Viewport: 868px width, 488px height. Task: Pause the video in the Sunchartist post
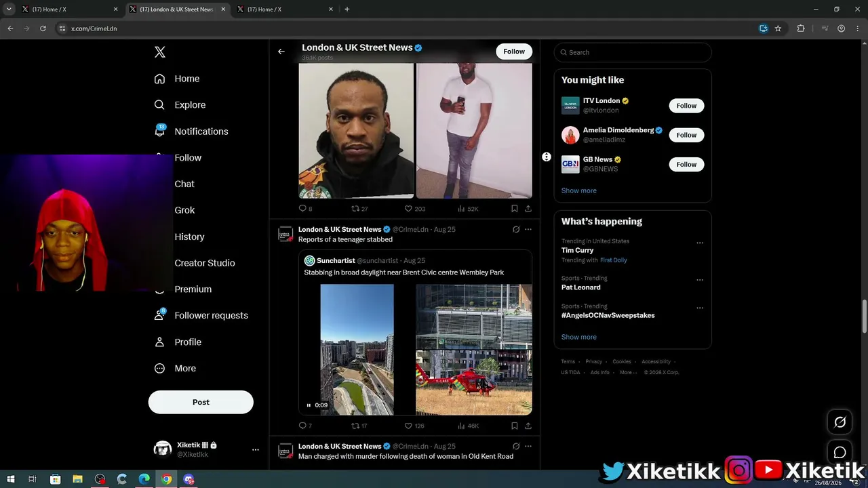point(309,405)
